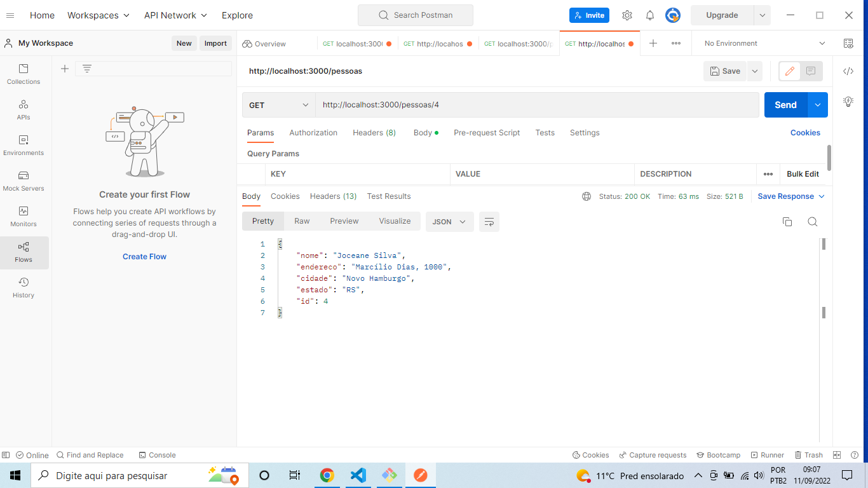Open the Environments sidebar panel
The height and width of the screenshot is (488, 868).
tap(24, 146)
